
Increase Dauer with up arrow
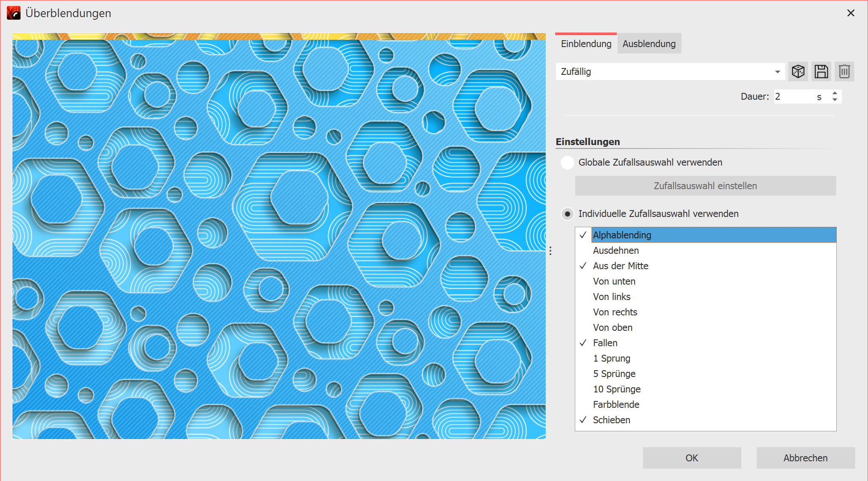(835, 93)
